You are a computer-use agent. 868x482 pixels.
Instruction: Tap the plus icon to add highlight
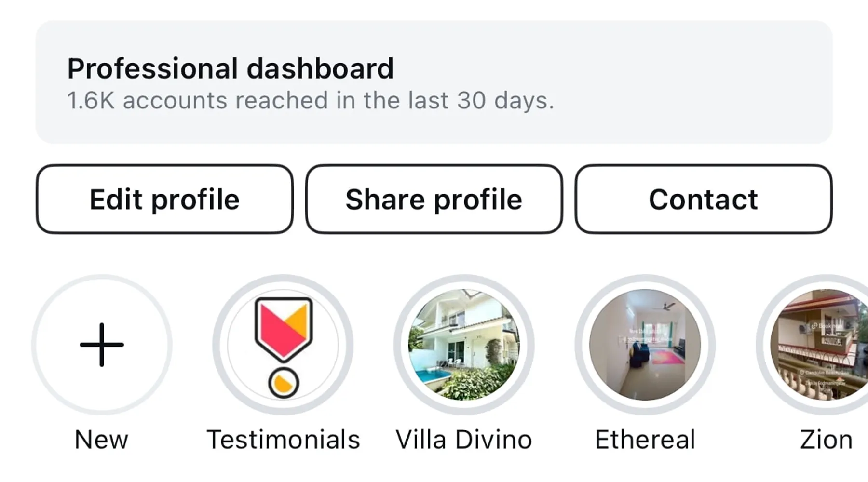[x=102, y=345]
